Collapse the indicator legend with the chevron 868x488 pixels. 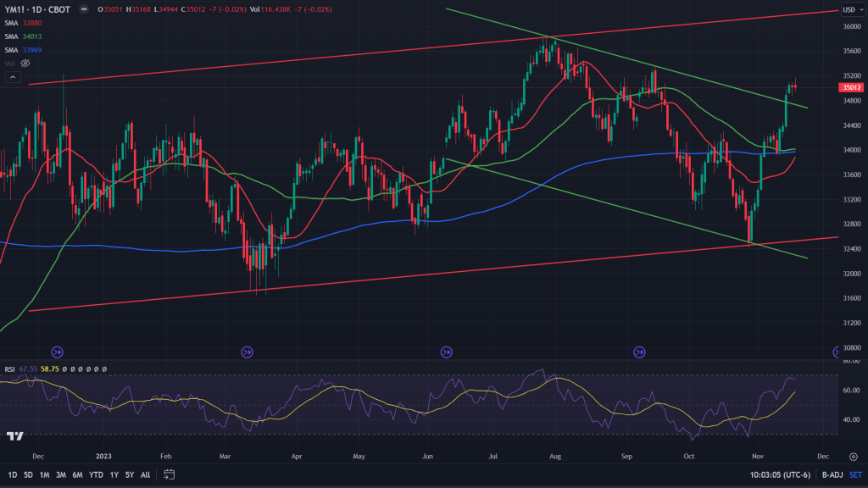[x=12, y=77]
